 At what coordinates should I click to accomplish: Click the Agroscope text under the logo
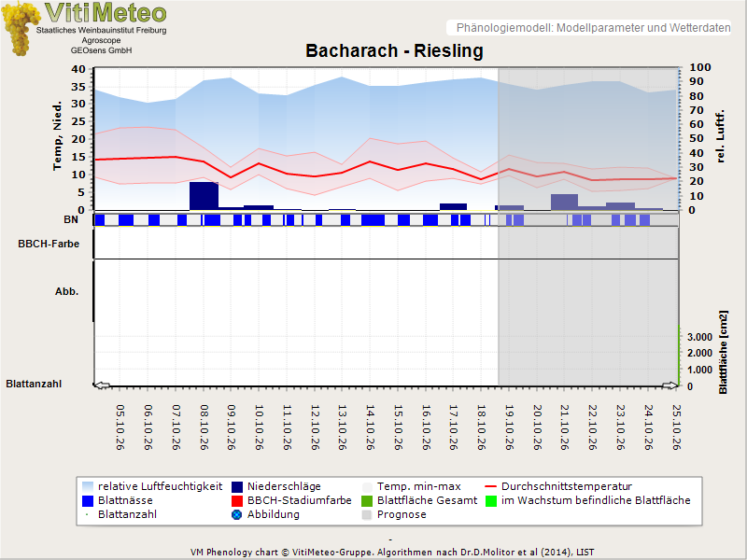tap(101, 40)
